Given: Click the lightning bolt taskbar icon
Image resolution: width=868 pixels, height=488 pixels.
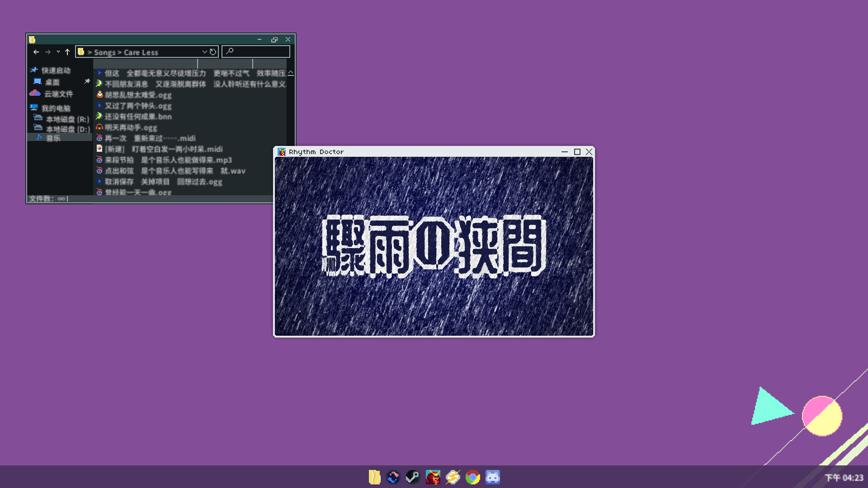Looking at the screenshot, I should click(x=453, y=477).
